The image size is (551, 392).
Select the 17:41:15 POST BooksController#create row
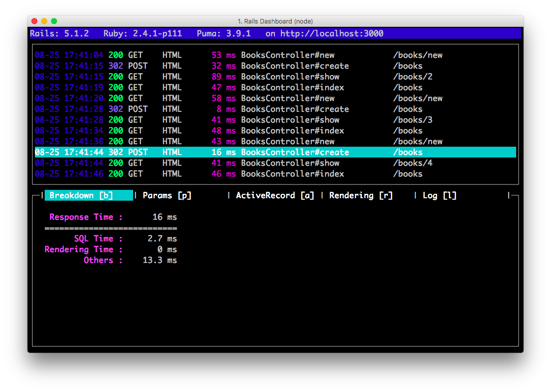[275, 66]
